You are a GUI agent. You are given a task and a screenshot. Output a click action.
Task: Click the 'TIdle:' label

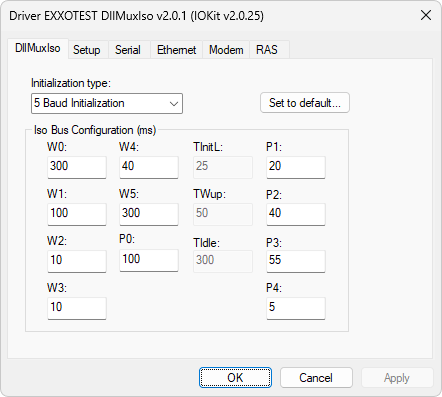pyautogui.click(x=206, y=243)
